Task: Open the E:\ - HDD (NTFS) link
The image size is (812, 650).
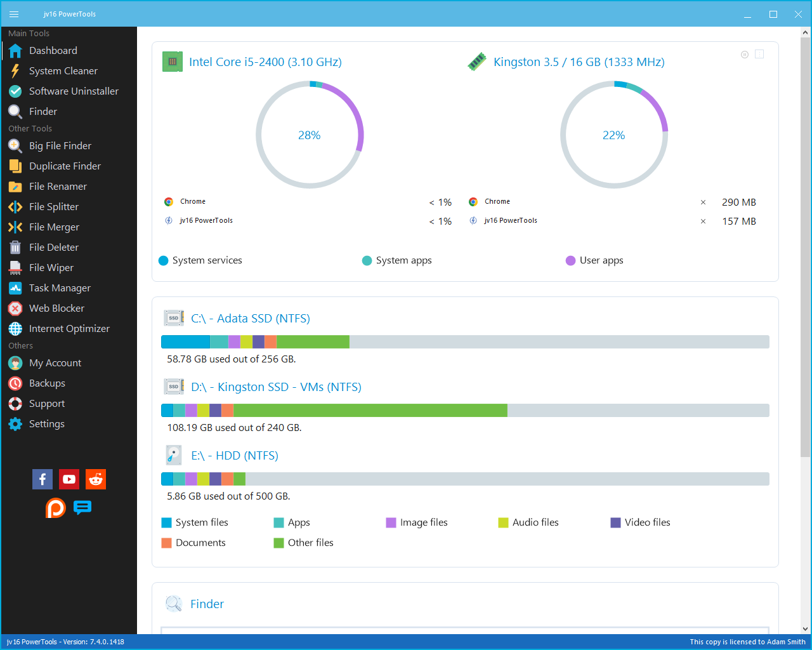Action: (x=235, y=456)
